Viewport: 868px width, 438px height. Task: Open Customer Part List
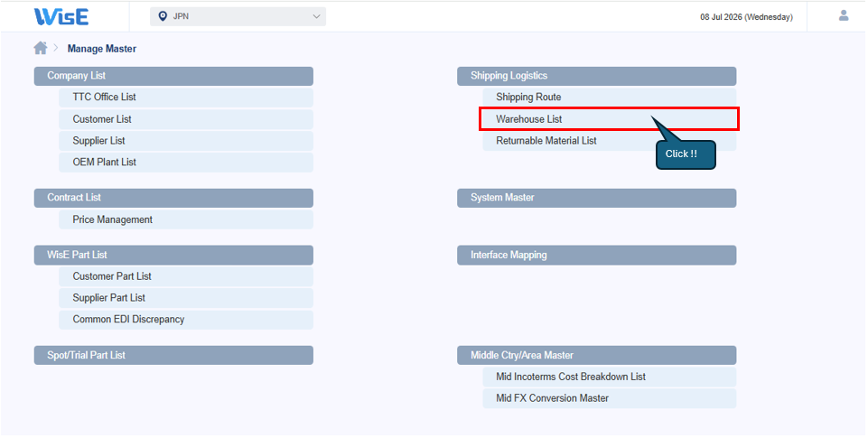(186, 276)
